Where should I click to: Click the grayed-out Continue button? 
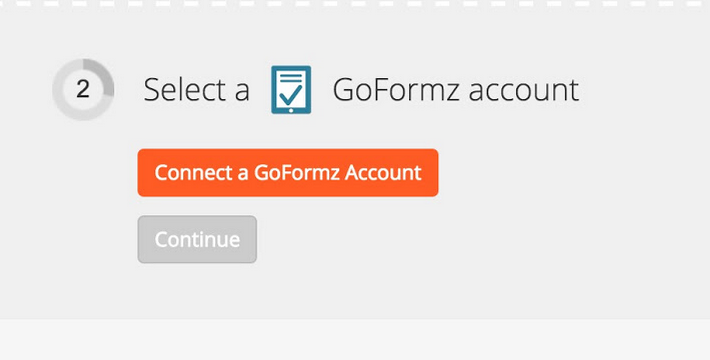point(197,239)
